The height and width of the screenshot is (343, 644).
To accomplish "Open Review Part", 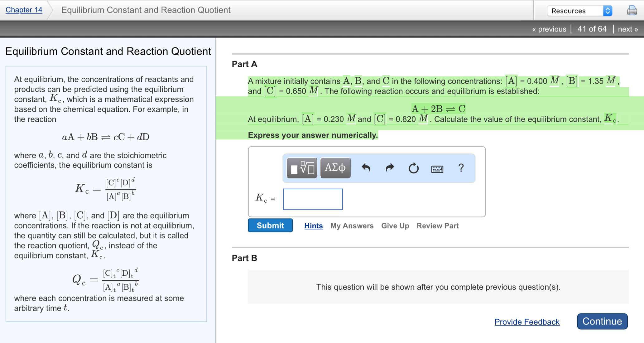I will pyautogui.click(x=437, y=225).
